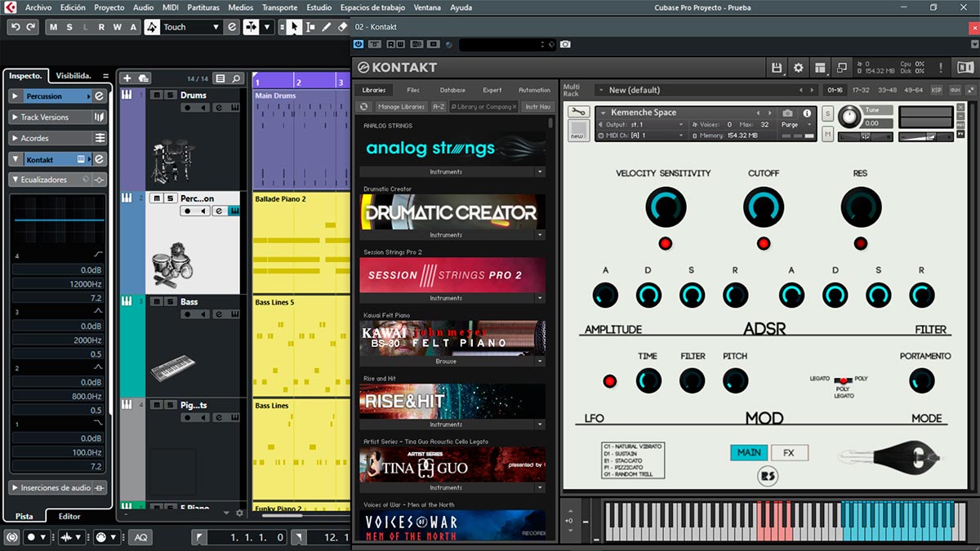This screenshot has height=551, width=980.
Task: Expand the Acordes inspector section
Action: point(16,138)
